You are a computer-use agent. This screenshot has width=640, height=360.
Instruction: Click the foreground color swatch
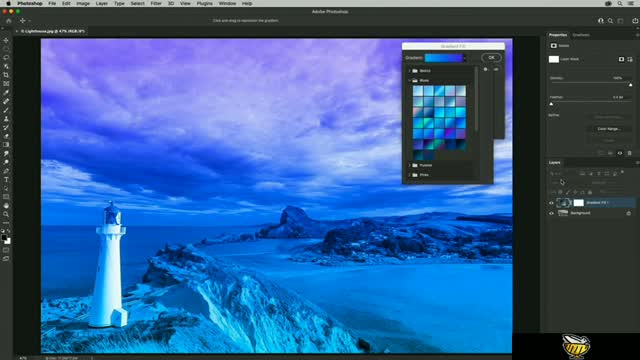pos(4,238)
